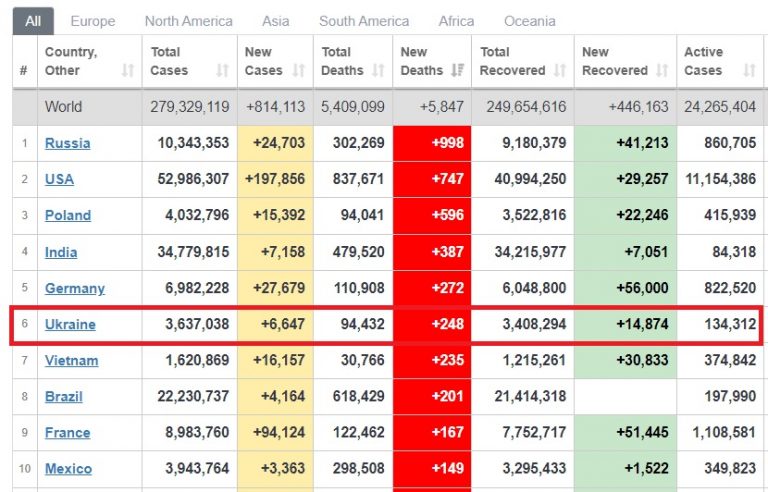Image resolution: width=768 pixels, height=492 pixels.
Task: Select the All tab
Action: pyautogui.click(x=33, y=21)
